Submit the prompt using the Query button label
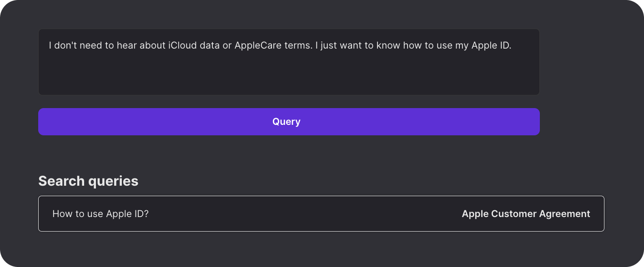644x267 pixels. 287,122
